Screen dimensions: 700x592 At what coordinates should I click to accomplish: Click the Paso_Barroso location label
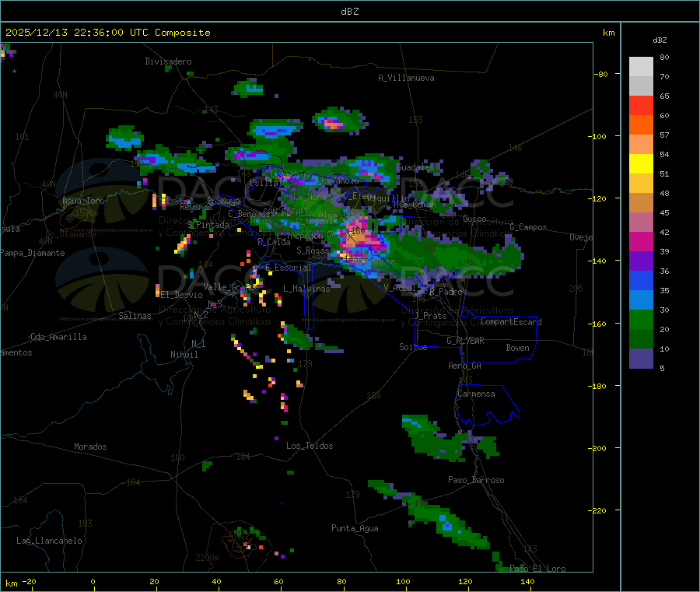click(476, 480)
